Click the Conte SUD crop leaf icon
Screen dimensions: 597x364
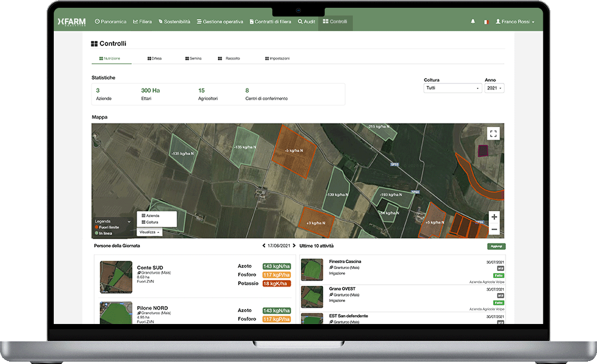(x=139, y=273)
